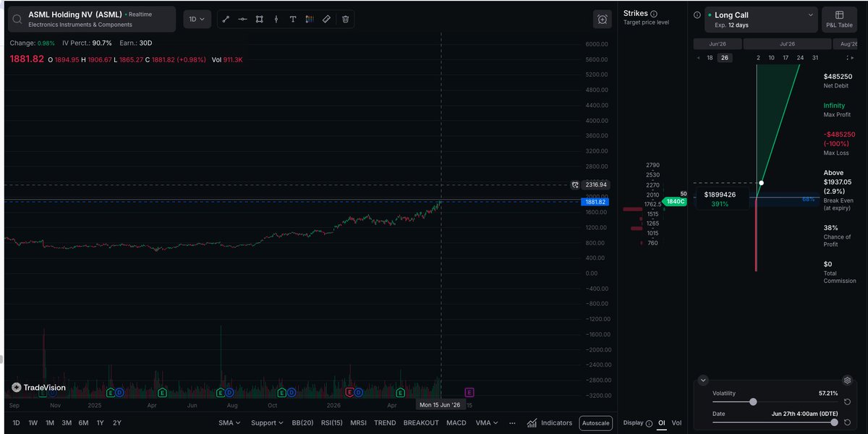The width and height of the screenshot is (868, 434).
Task: Select the 1D time range at bottom
Action: [x=16, y=423]
